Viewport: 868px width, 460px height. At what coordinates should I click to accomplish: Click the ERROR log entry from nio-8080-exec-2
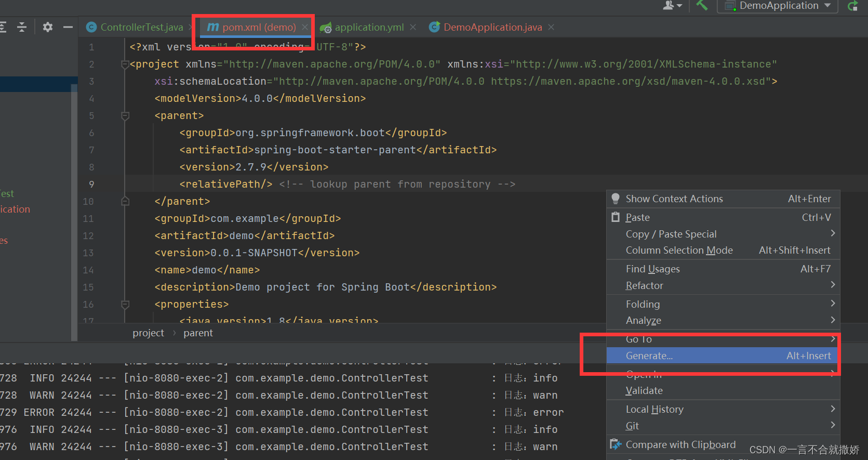pyautogui.click(x=282, y=412)
